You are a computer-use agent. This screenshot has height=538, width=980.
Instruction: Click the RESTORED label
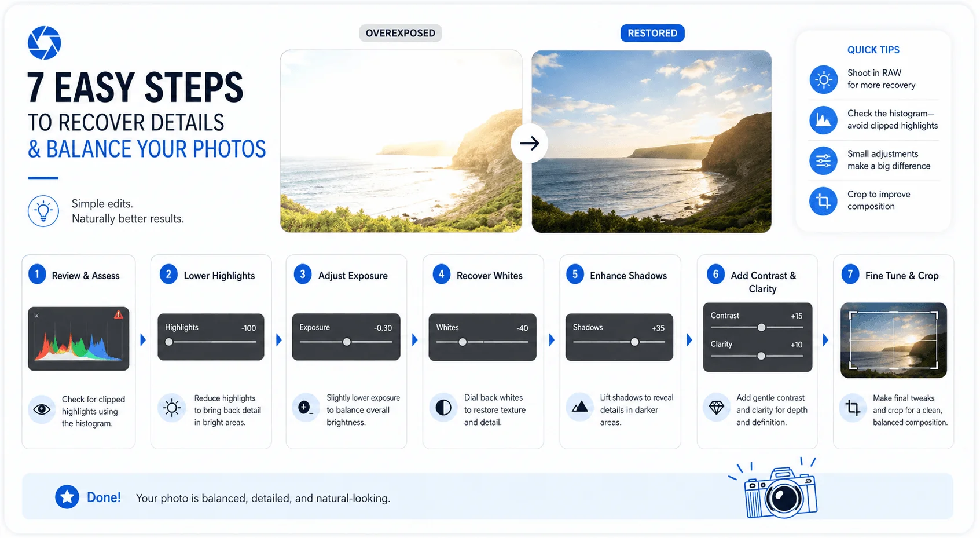click(652, 33)
